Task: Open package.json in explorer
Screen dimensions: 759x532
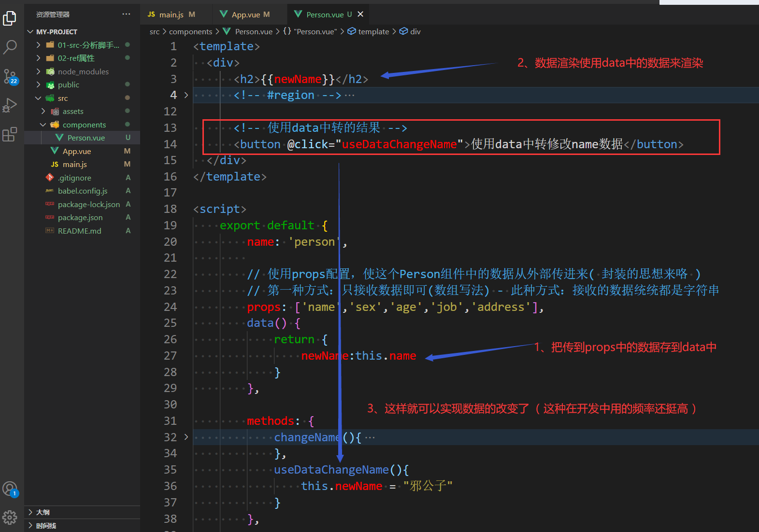Action: pyautogui.click(x=82, y=217)
